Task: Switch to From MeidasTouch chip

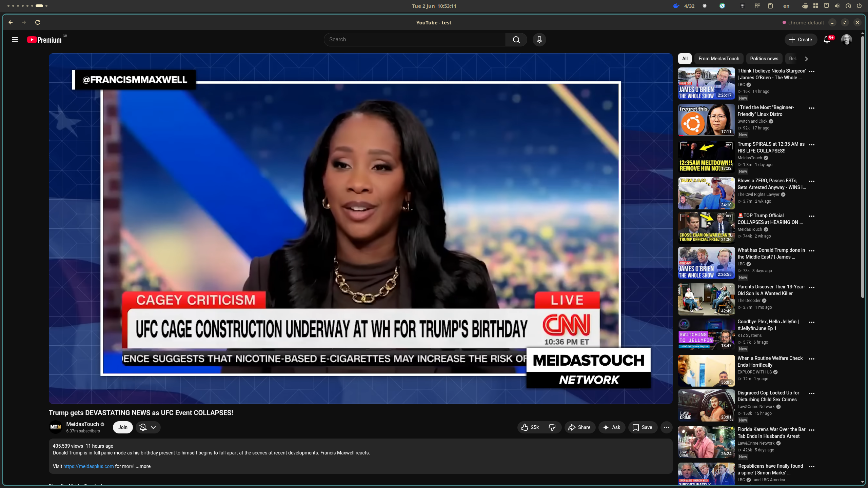Action: [719, 59]
